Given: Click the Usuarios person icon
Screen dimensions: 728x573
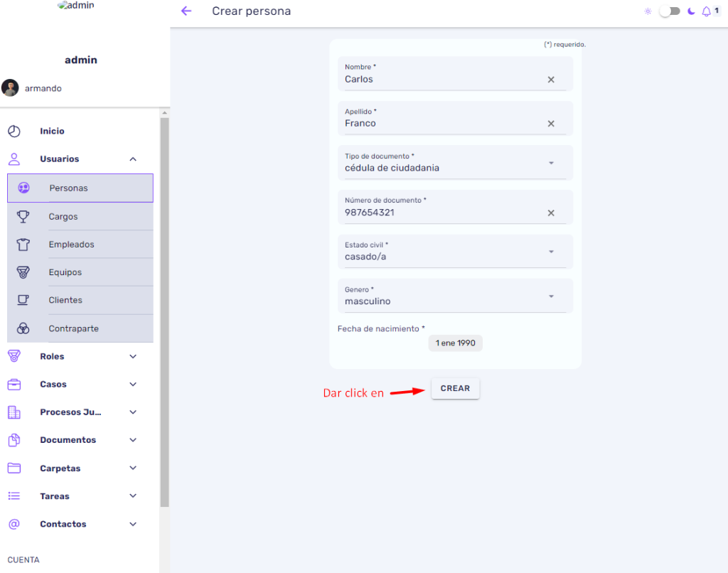Looking at the screenshot, I should tap(14, 159).
